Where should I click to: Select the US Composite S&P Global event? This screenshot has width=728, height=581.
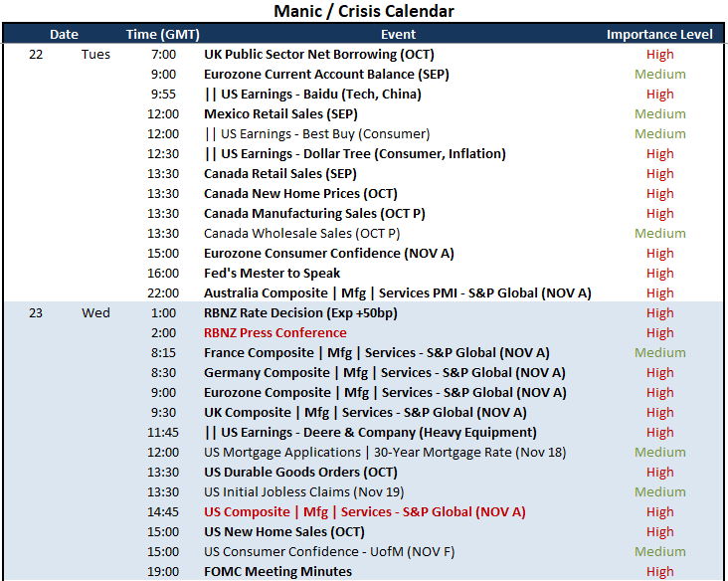(x=364, y=511)
